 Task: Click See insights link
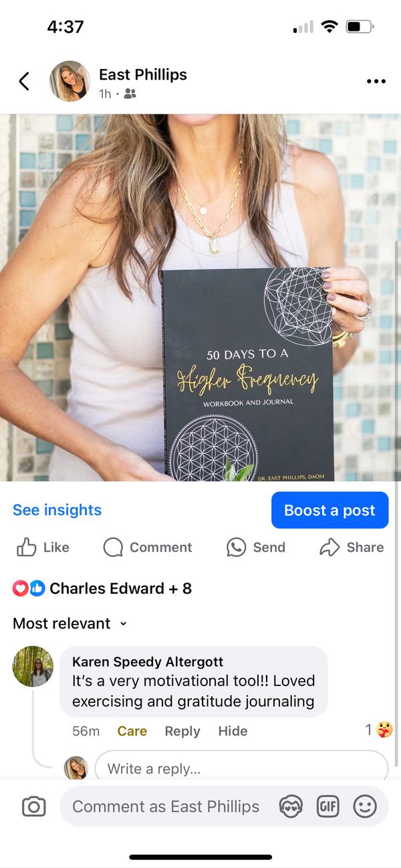57,510
